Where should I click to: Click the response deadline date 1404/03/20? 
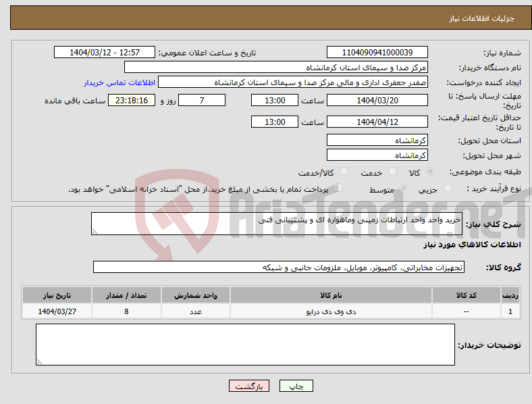(x=377, y=101)
